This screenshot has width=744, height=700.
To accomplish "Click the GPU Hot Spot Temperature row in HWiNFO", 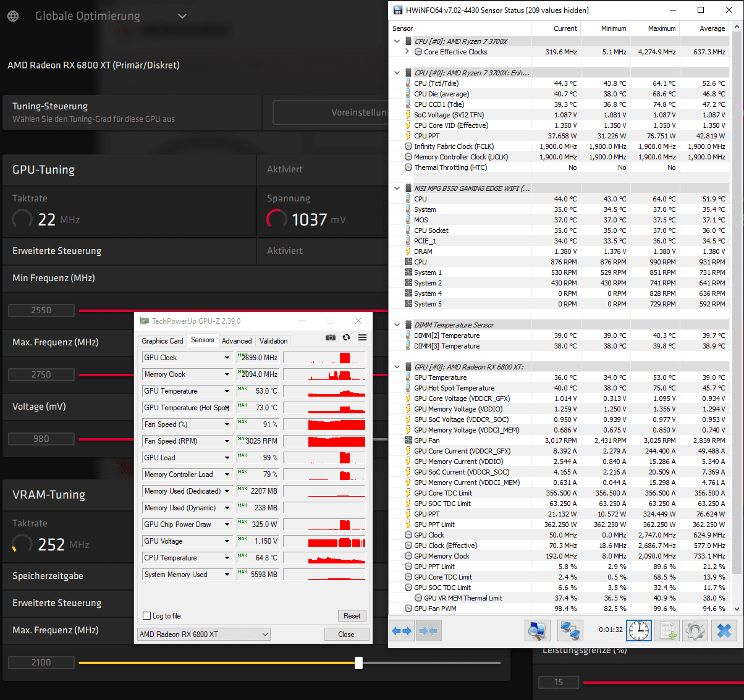I will 560,388.
